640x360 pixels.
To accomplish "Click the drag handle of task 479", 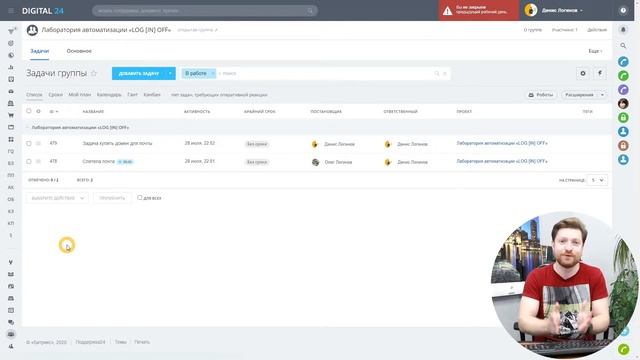I will point(38,143).
